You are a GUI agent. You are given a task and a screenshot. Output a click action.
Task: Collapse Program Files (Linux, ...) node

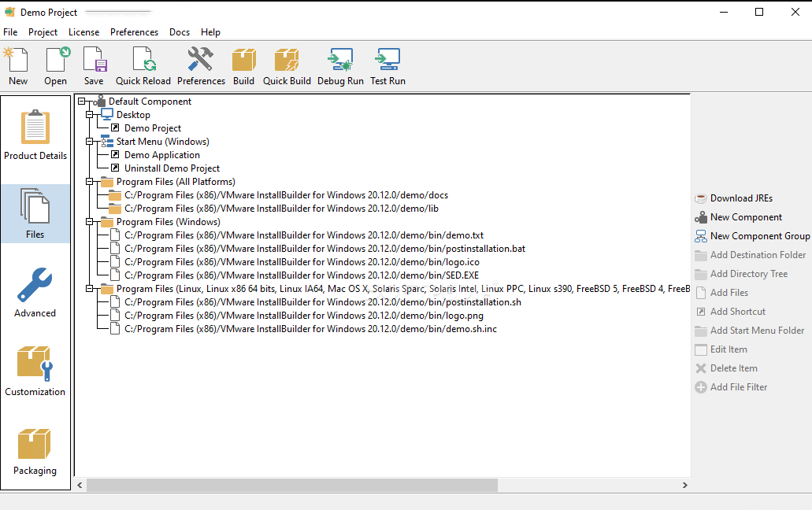[90, 289]
